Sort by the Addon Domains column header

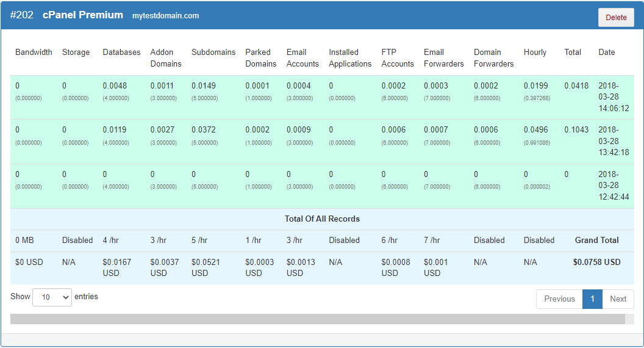[x=166, y=58]
